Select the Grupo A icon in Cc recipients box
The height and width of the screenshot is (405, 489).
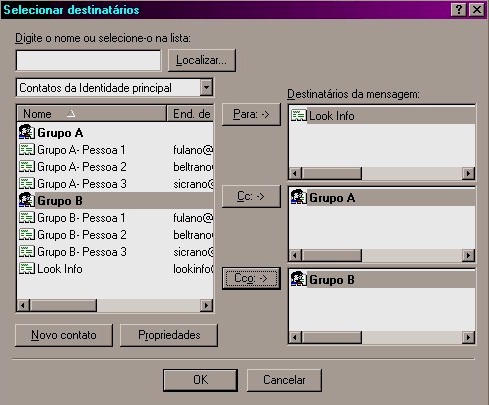pos(299,197)
